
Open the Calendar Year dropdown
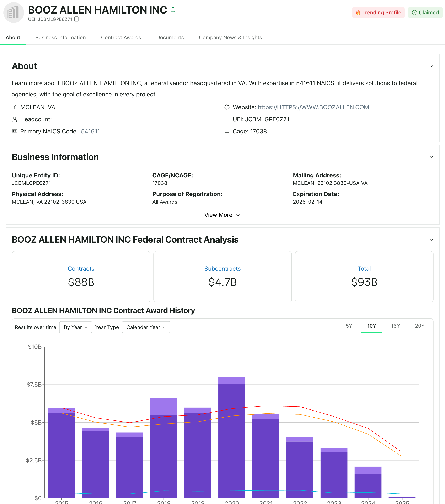click(x=146, y=327)
